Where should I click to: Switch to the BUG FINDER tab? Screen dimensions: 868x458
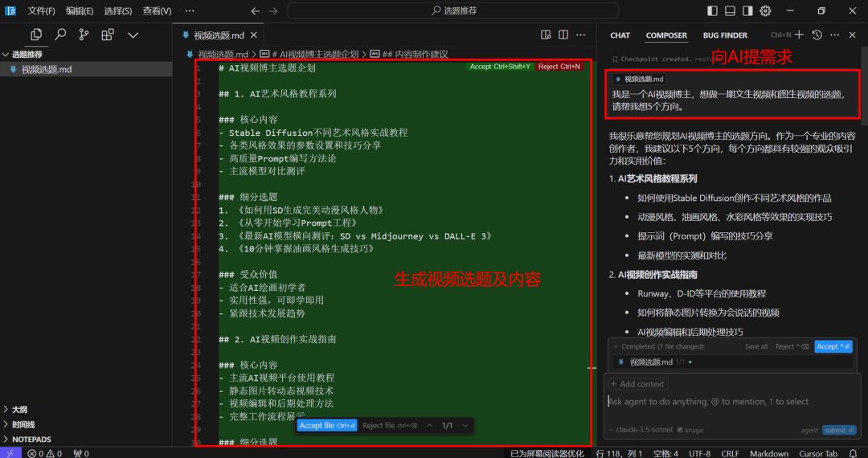tap(725, 35)
